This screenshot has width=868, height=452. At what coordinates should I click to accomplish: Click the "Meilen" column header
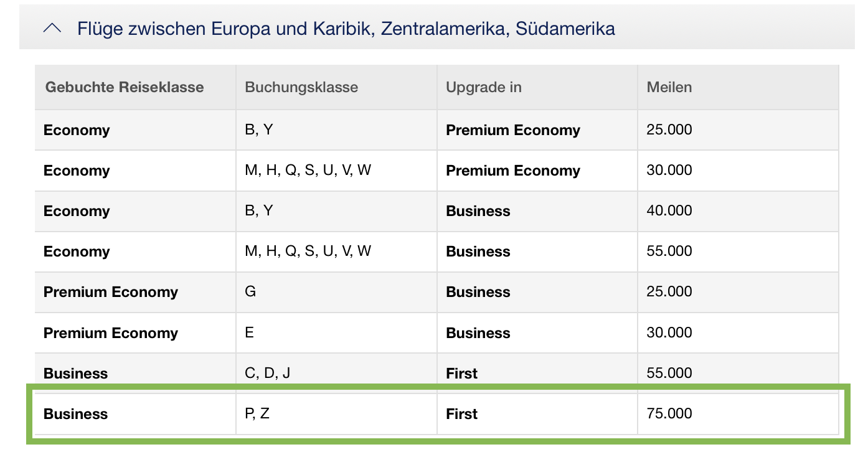(x=669, y=87)
